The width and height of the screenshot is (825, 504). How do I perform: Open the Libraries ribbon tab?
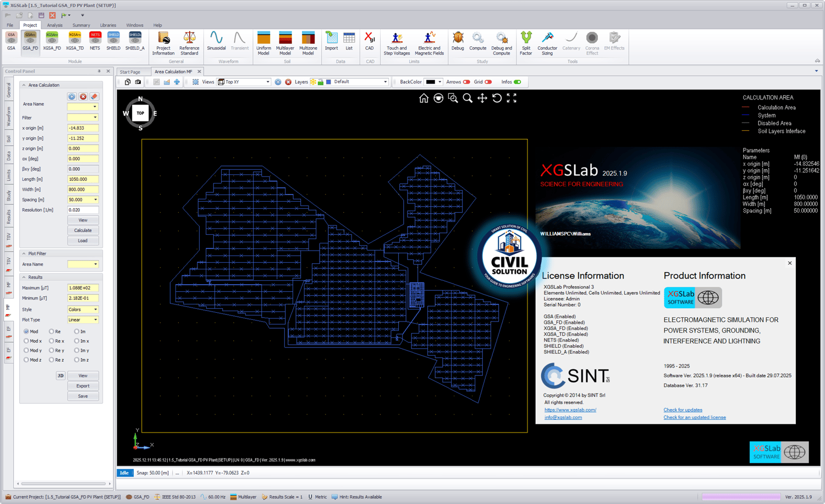[108, 25]
